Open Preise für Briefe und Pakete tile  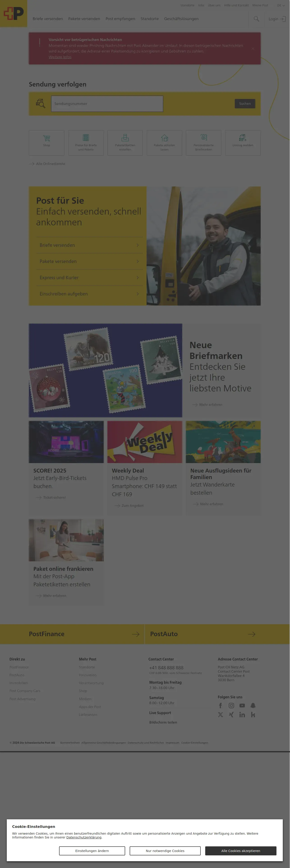tap(86, 143)
